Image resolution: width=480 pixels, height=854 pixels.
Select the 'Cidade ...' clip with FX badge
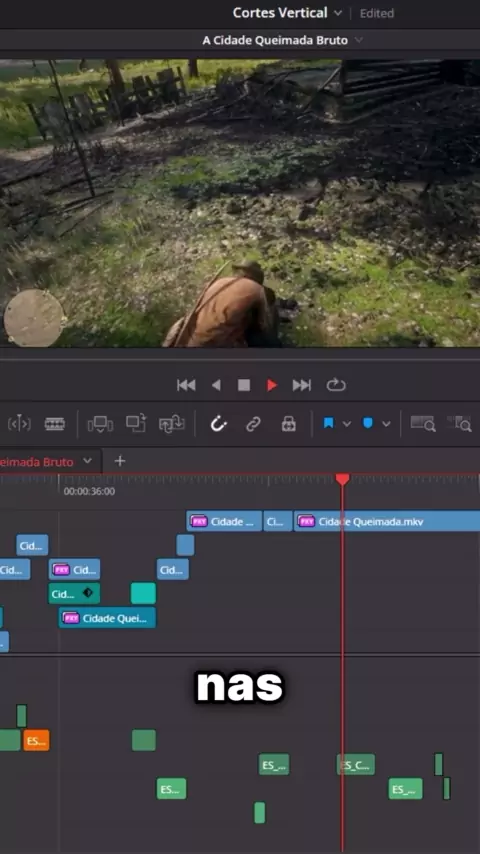224,521
